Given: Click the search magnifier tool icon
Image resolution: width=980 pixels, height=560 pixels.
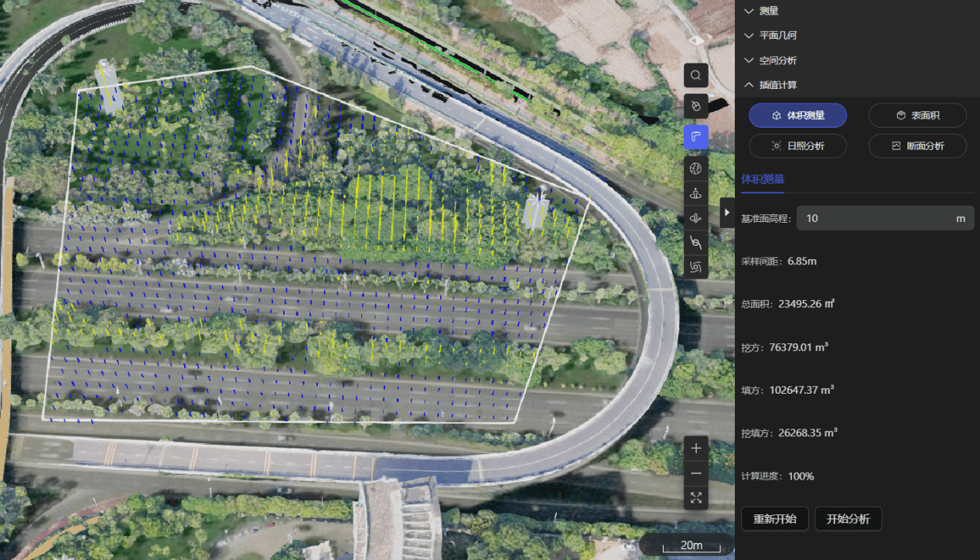Looking at the screenshot, I should [x=696, y=75].
